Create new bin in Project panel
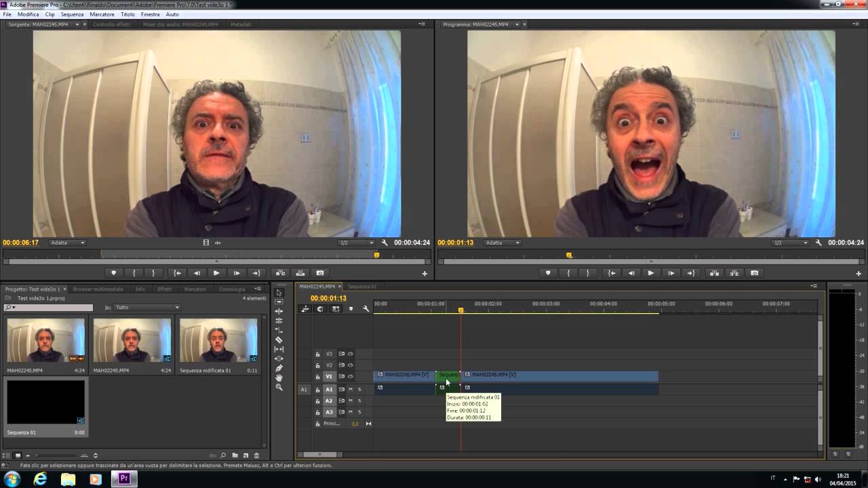This screenshot has width=868, height=488. [x=235, y=455]
